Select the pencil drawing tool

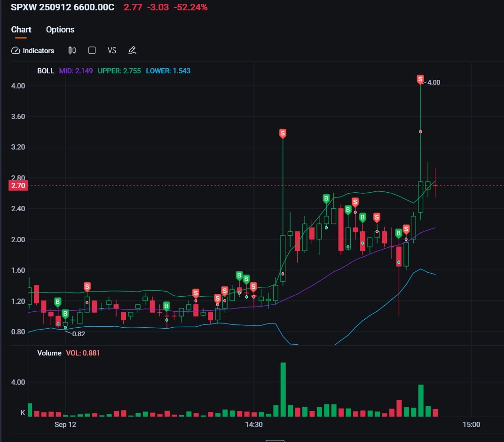(132, 50)
